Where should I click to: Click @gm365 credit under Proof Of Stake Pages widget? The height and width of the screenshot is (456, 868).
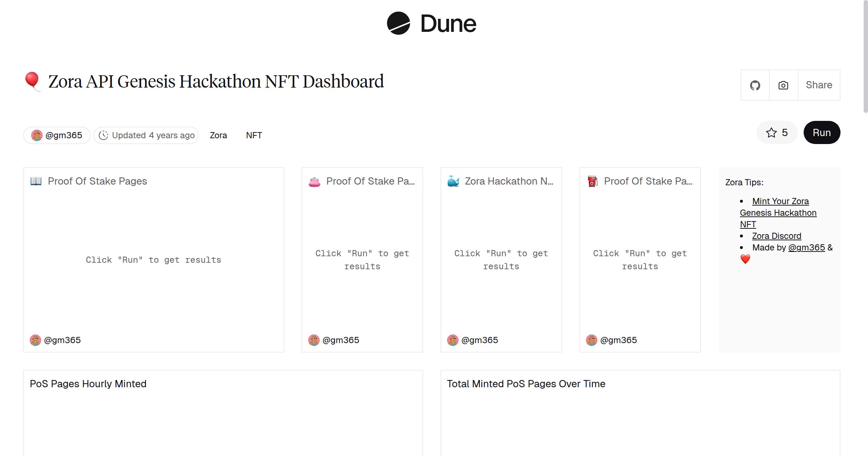(x=62, y=340)
